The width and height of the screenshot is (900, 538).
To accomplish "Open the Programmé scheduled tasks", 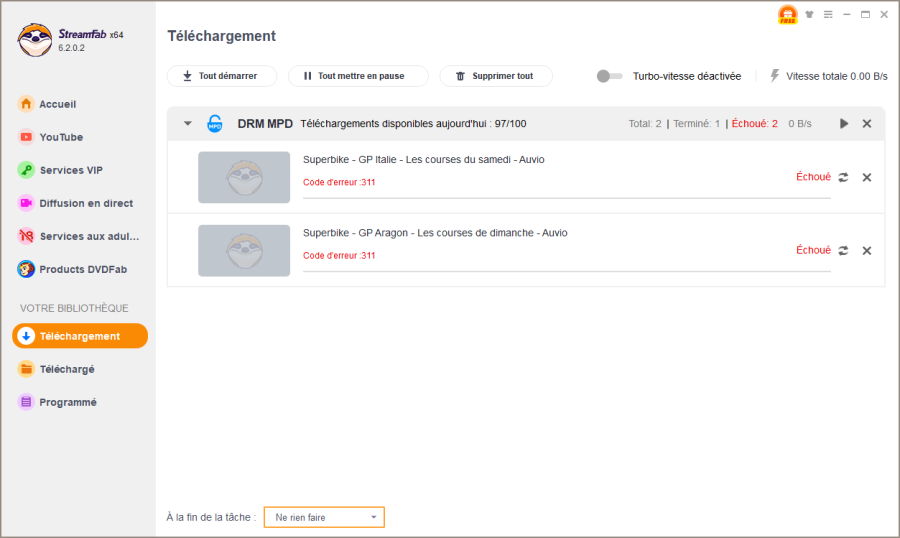I will pos(57,402).
